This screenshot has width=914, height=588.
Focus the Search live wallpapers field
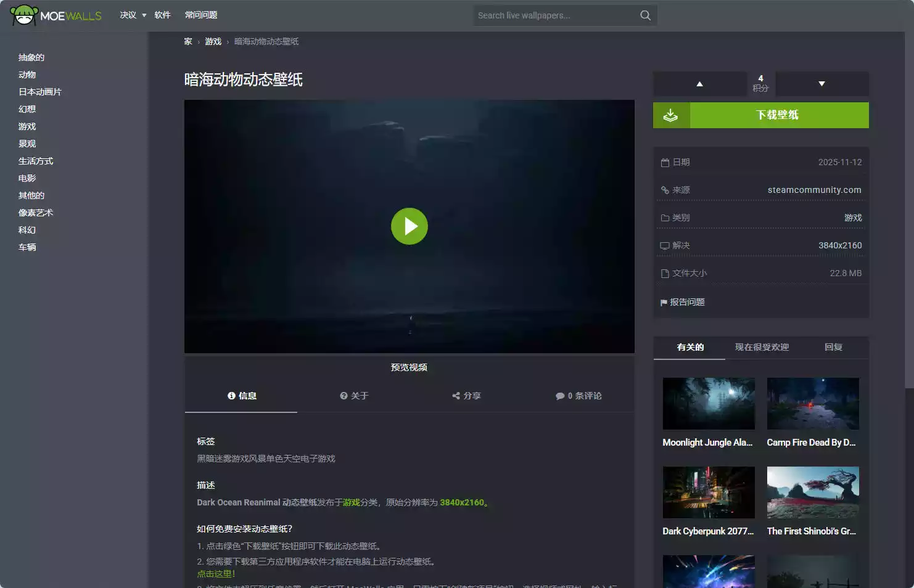(x=556, y=15)
